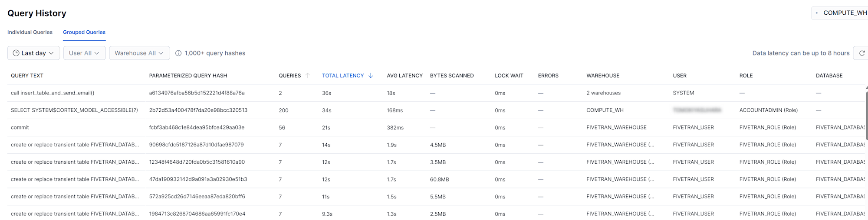Click query hash 90698cfdc5187126a87d10dfae987079
Viewport: 868px width, 220px height.
196,145
